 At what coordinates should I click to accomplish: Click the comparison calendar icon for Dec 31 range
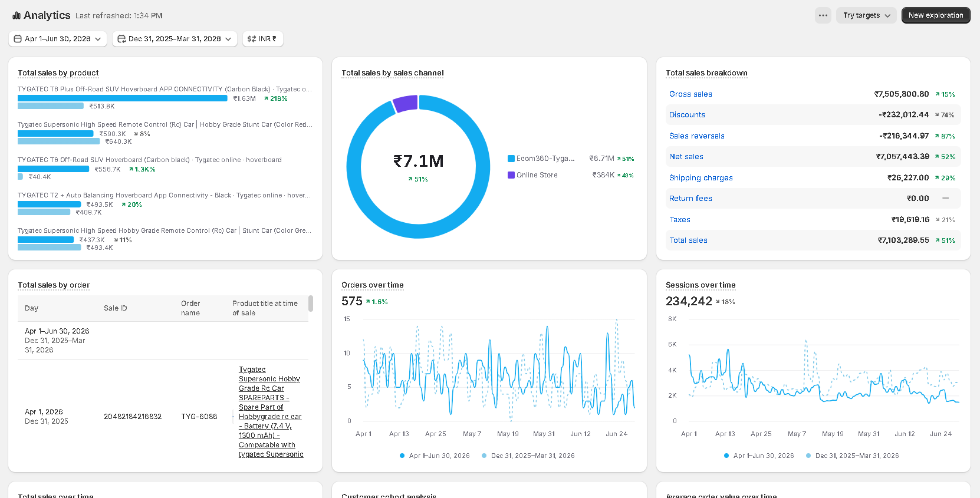pyautogui.click(x=121, y=39)
